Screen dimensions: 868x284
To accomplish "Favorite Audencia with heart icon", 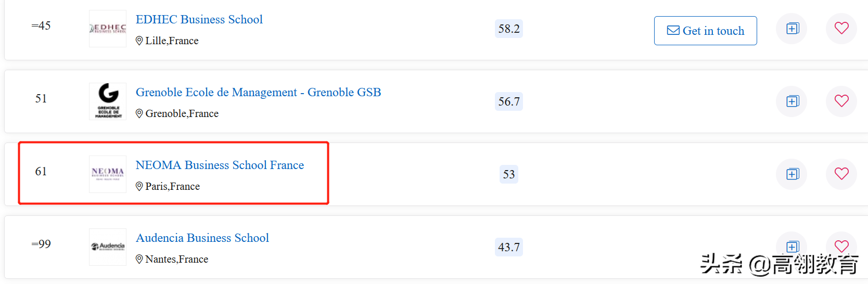I will click(841, 246).
